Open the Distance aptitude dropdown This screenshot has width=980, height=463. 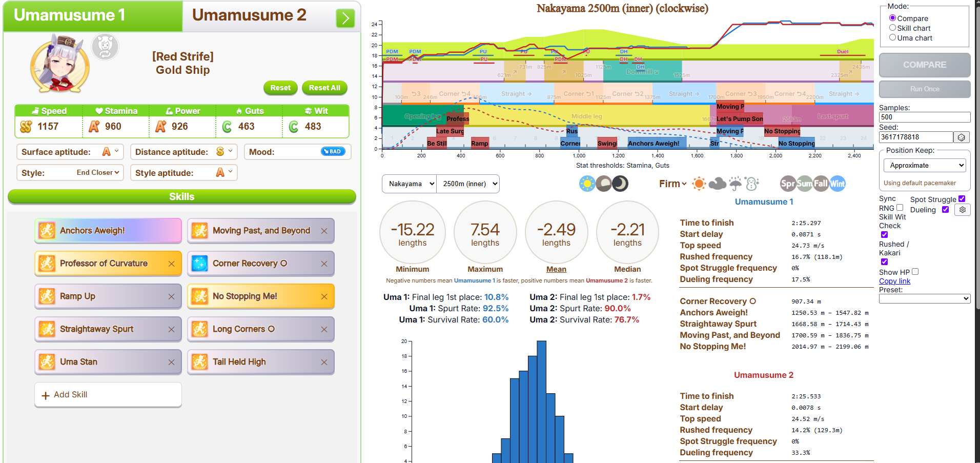click(224, 152)
